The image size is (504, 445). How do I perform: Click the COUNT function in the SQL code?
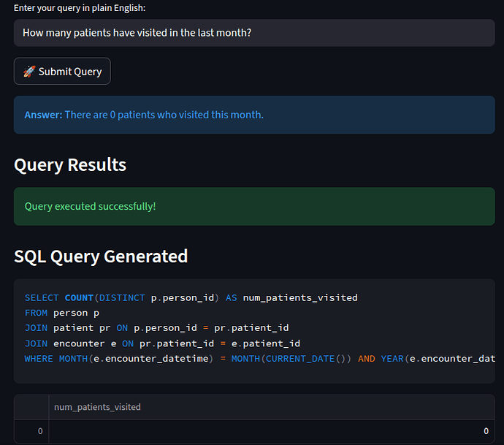pos(79,297)
